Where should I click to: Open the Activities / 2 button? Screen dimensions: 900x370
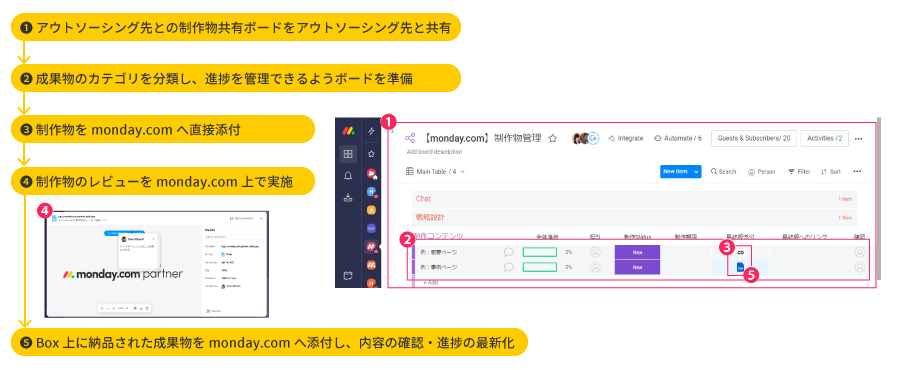(x=824, y=138)
